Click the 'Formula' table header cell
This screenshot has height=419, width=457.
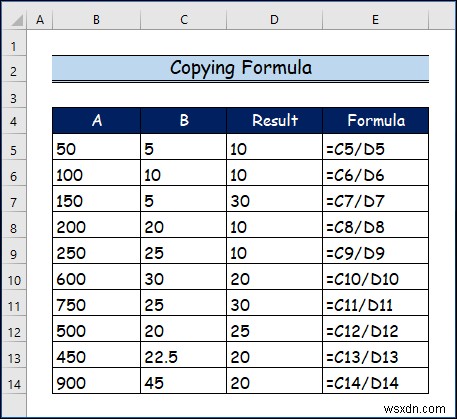point(376,121)
